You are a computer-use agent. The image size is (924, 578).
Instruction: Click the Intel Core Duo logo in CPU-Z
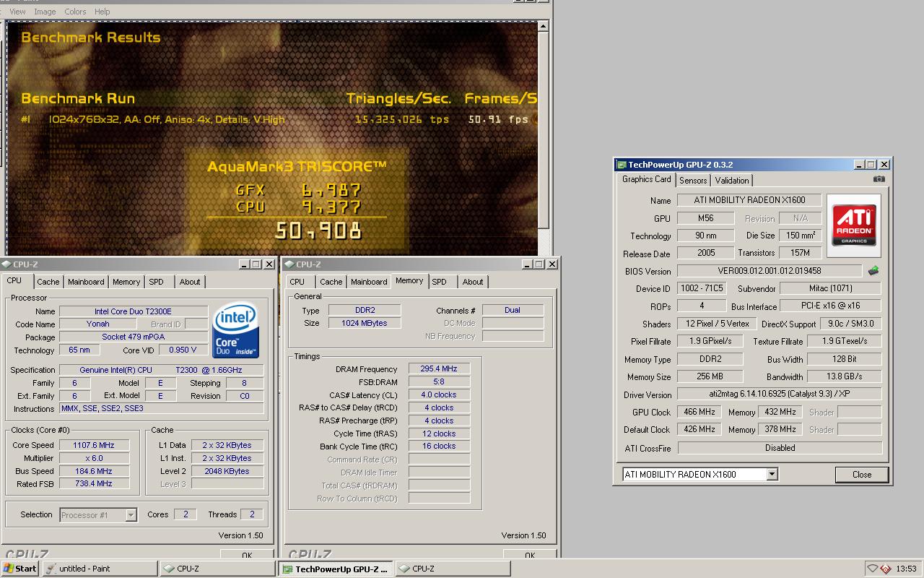click(x=236, y=332)
